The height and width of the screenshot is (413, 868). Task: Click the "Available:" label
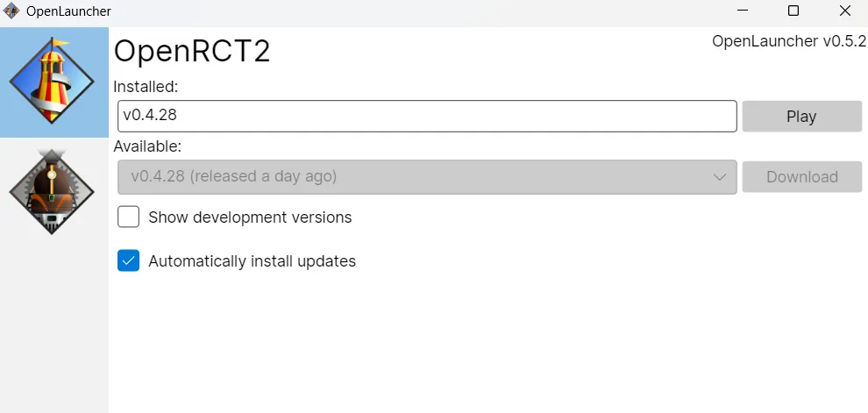tap(147, 146)
